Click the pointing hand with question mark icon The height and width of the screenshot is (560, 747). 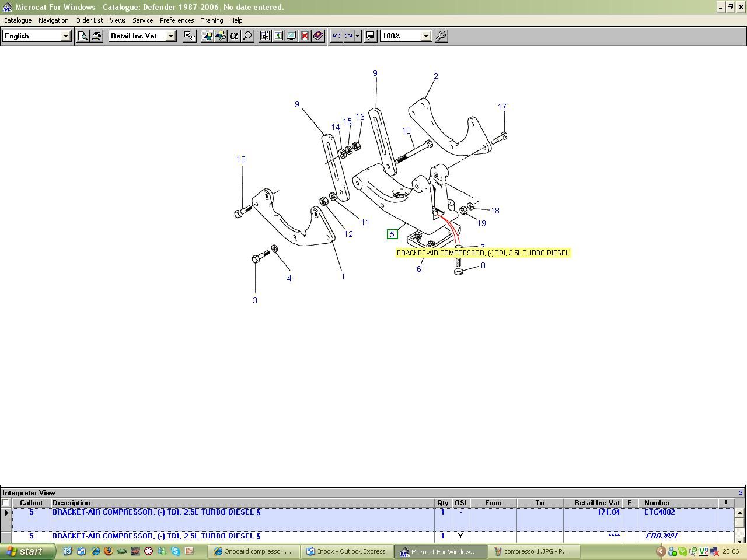coord(221,36)
